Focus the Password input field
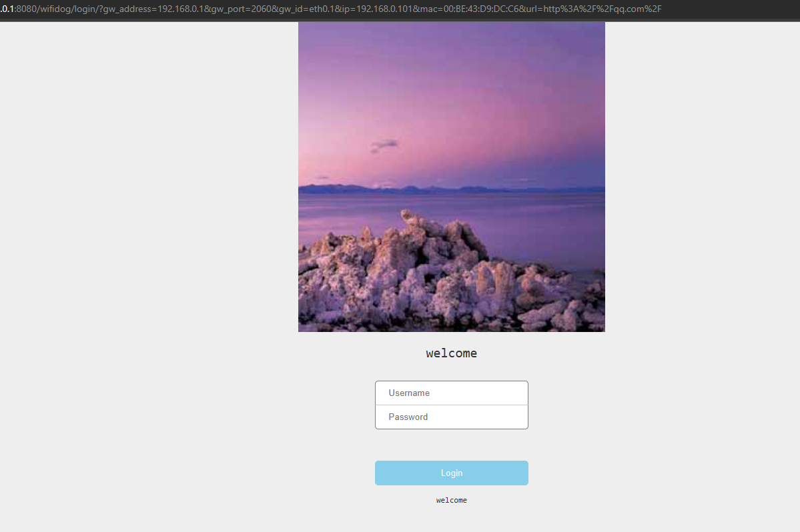This screenshot has width=800, height=532. point(452,417)
